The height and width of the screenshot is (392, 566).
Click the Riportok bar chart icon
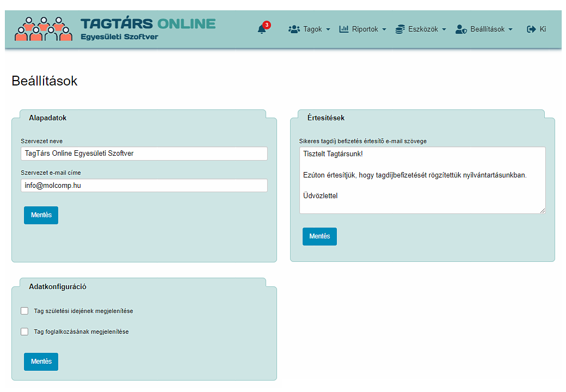[343, 29]
